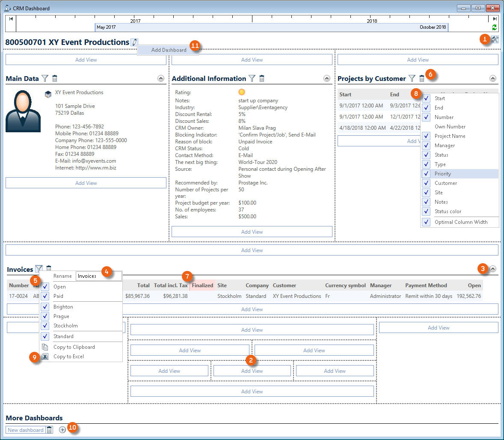Choose Copy to Excel
Viewport: 504px width, 440px height.
[x=68, y=357]
